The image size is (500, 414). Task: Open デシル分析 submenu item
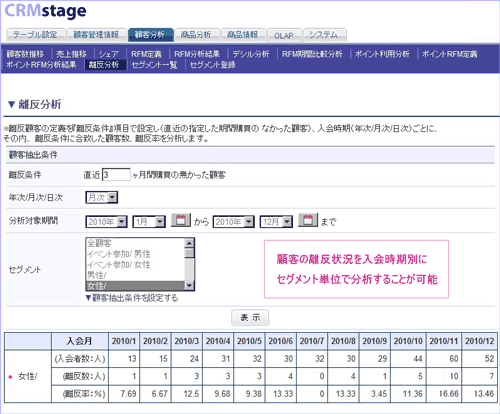tap(251, 54)
